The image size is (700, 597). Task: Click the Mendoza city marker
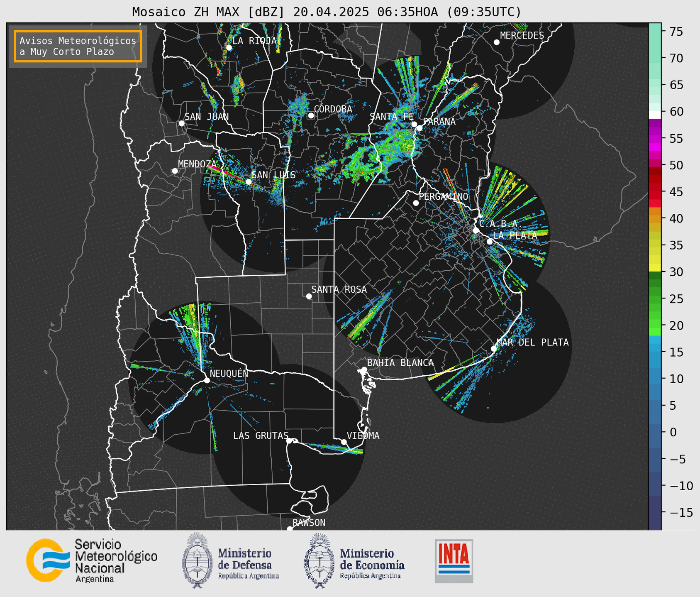[x=175, y=171]
